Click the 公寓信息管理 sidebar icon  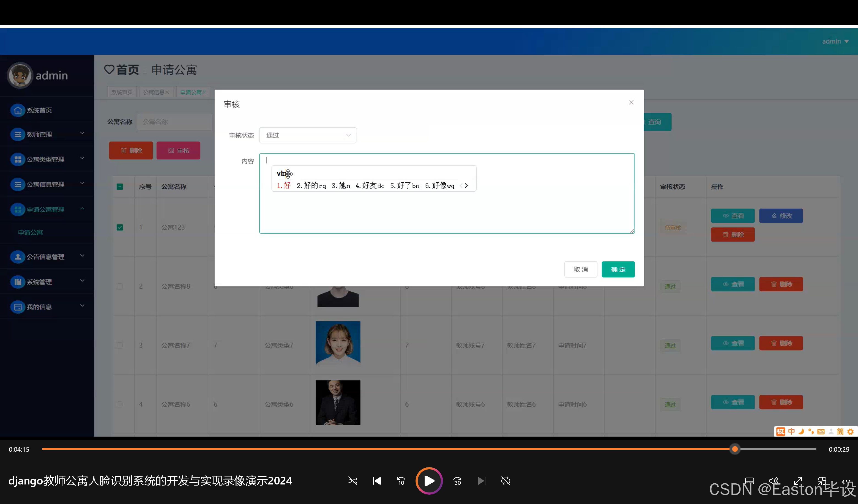point(18,184)
